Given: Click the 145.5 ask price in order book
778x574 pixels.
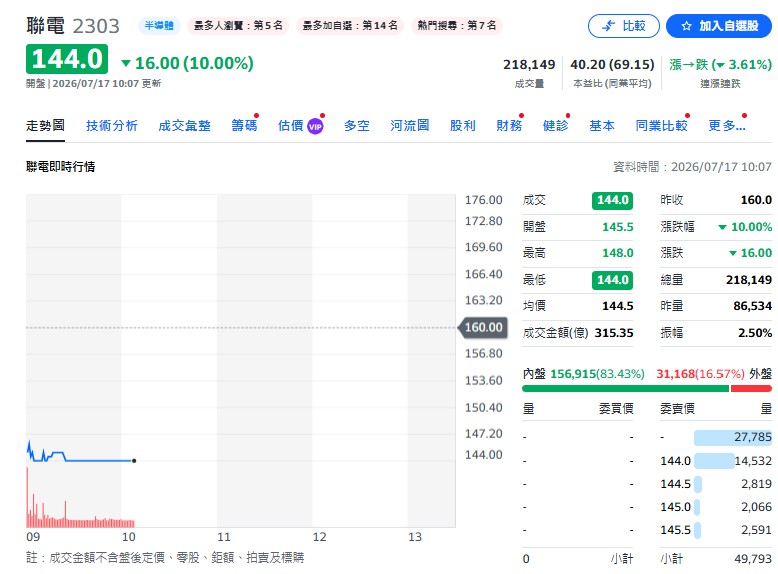Looking at the screenshot, I should [675, 530].
